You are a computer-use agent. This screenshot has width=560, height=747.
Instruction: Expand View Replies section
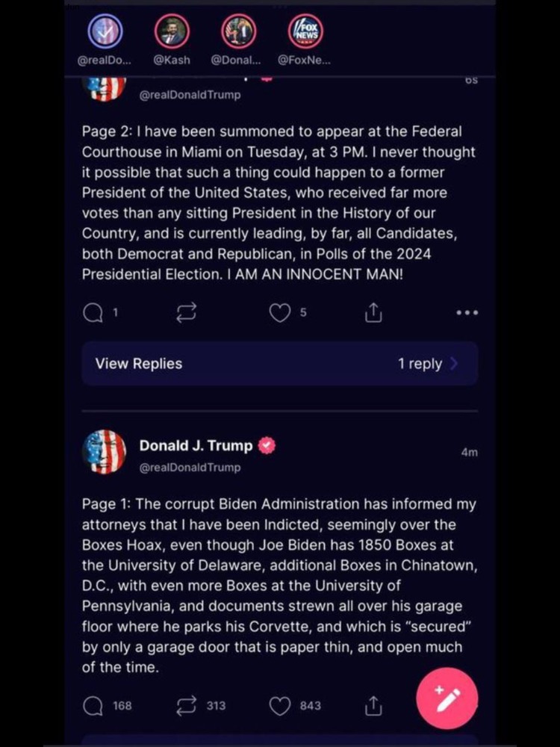139,364
